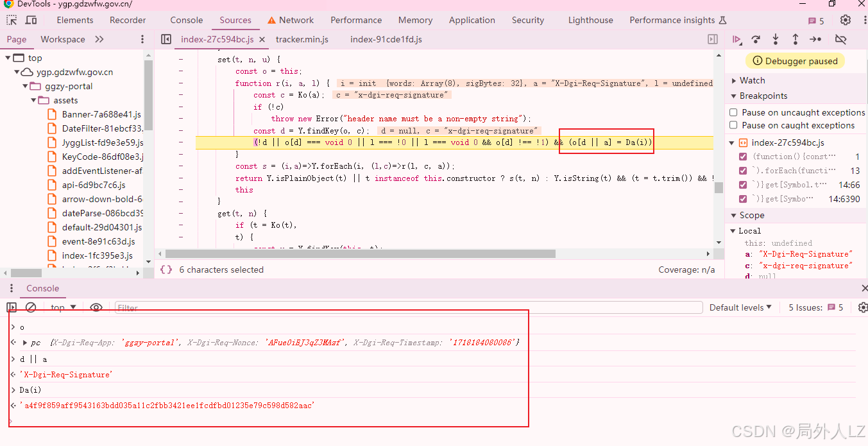Resume script execution
This screenshot has height=446, width=868.
(737, 40)
